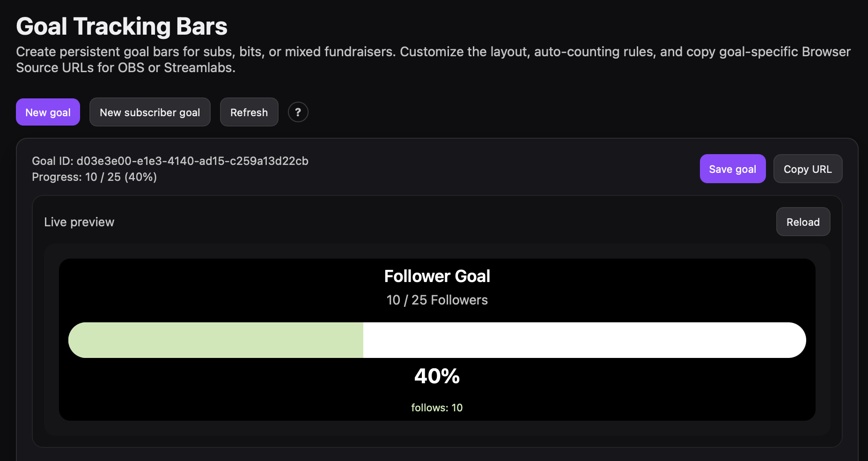Click the Live preview heading
The width and height of the screenshot is (868, 461).
tap(79, 222)
